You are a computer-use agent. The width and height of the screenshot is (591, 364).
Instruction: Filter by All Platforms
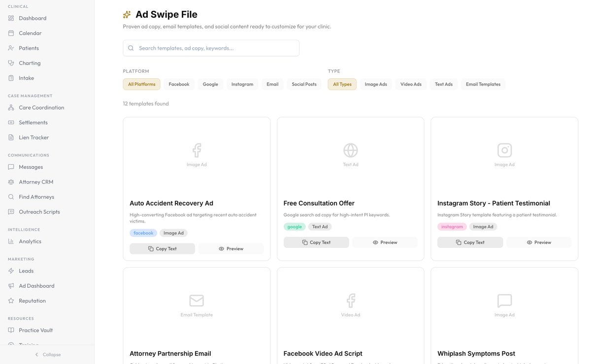coord(141,84)
